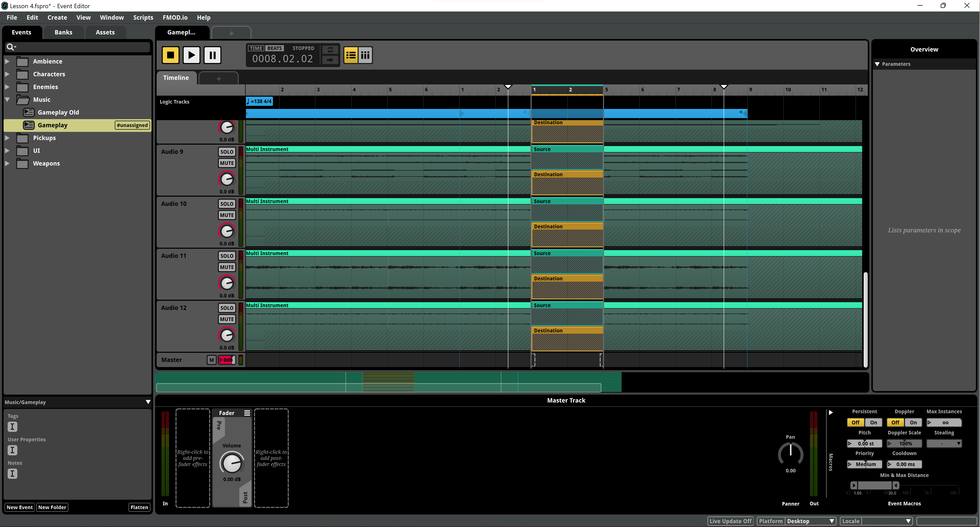Click the Events search input field
The image size is (980, 527).
[78, 47]
